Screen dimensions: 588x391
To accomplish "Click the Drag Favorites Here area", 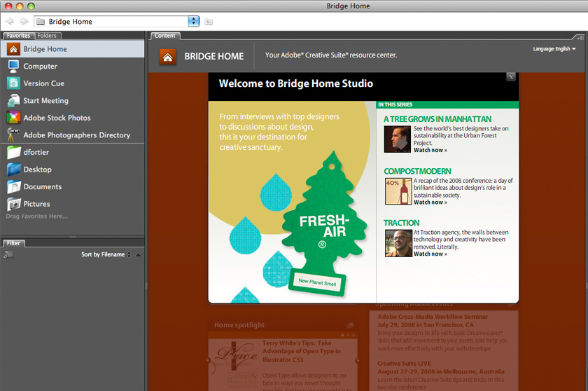I will 36,217.
